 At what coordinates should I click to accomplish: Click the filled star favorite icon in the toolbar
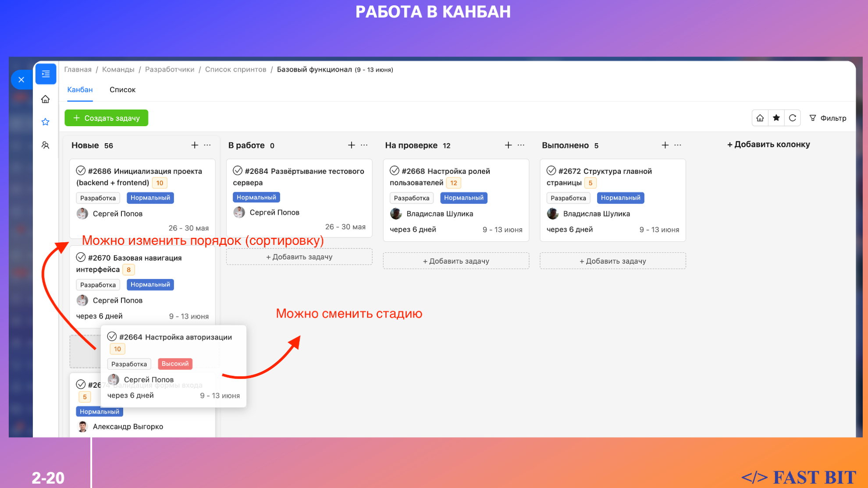776,118
